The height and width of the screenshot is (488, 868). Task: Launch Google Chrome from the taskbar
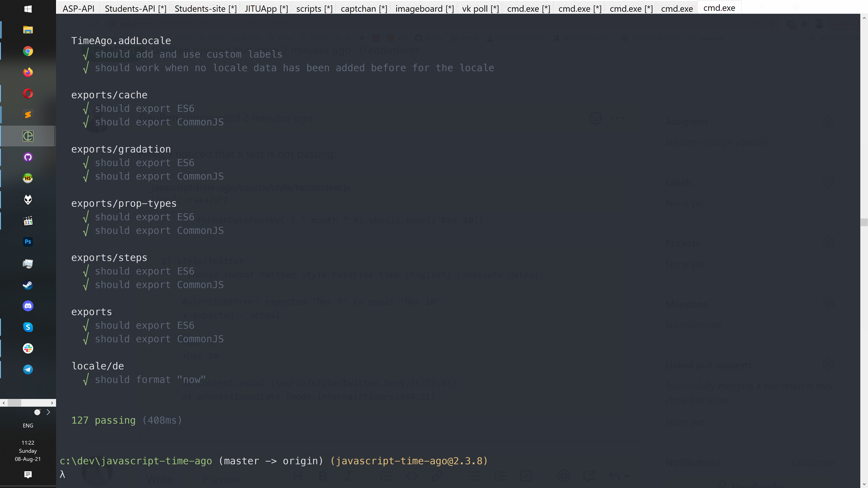click(28, 51)
